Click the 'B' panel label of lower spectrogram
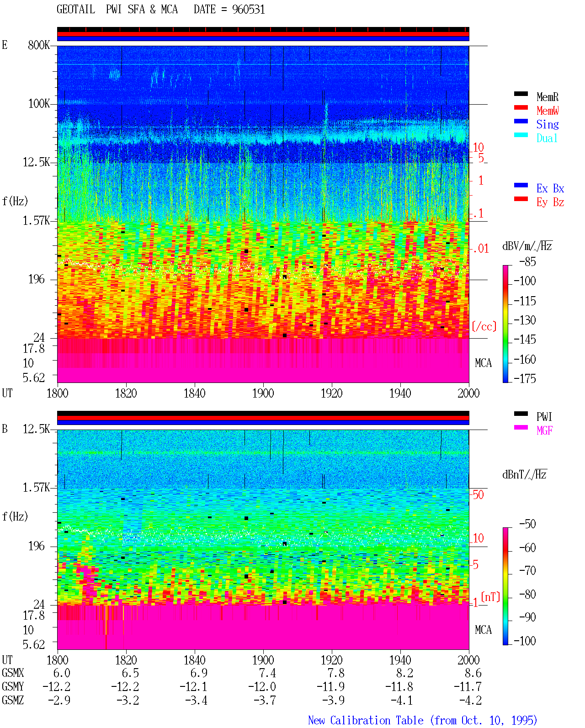This screenshot has height=728, width=585. [5, 429]
